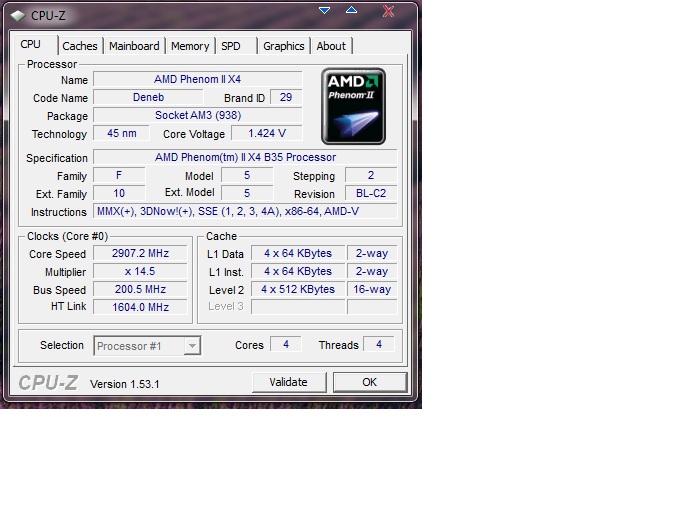
Task: Open the Graphics tab
Action: (284, 46)
